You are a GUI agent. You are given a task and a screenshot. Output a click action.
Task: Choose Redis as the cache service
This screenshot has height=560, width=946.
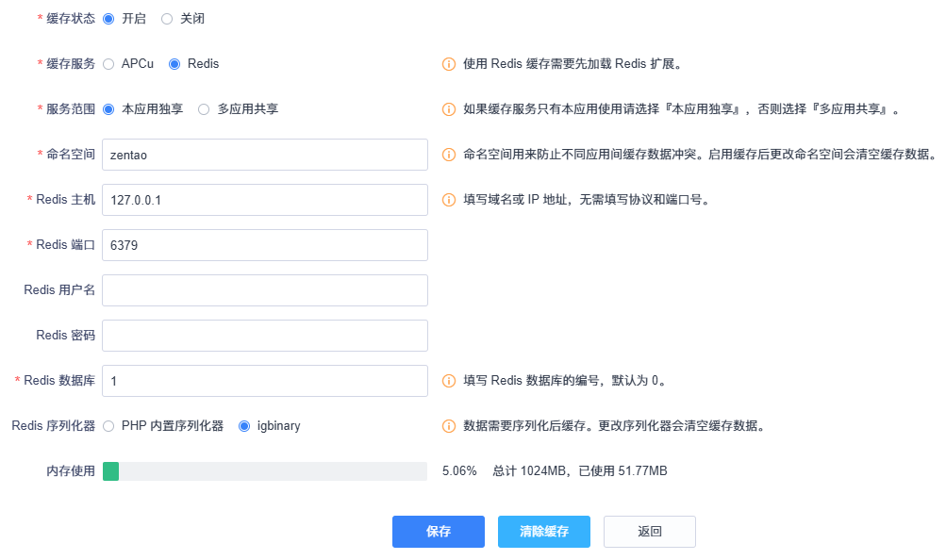click(174, 64)
